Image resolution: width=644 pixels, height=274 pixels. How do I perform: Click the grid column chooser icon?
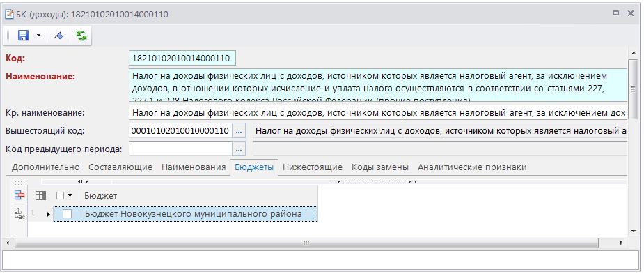[x=40, y=196]
